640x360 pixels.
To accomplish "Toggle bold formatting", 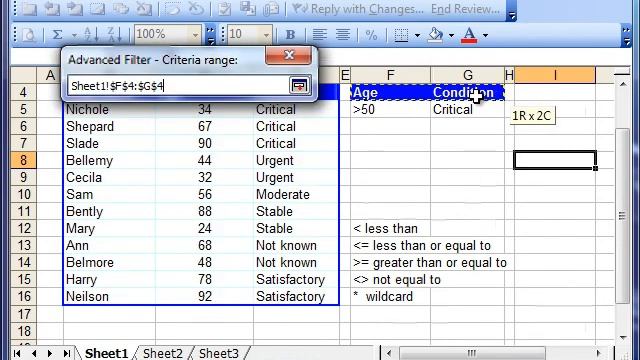I will coord(290,35).
